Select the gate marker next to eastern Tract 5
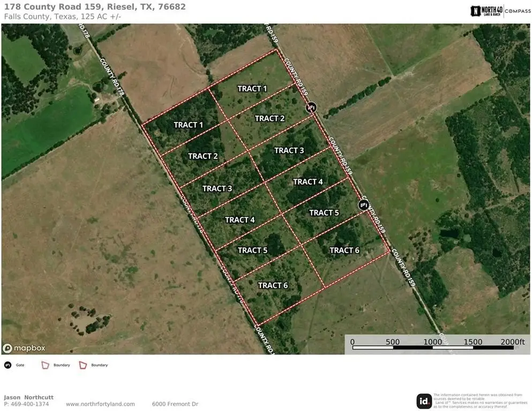The image size is (532, 411). [363, 205]
